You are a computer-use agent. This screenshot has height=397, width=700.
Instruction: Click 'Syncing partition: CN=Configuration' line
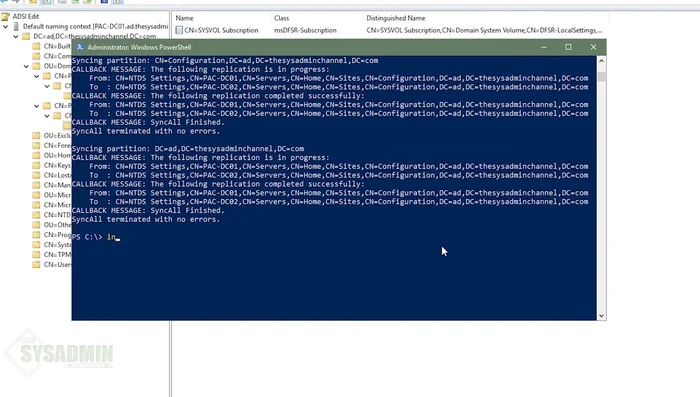(x=225, y=60)
